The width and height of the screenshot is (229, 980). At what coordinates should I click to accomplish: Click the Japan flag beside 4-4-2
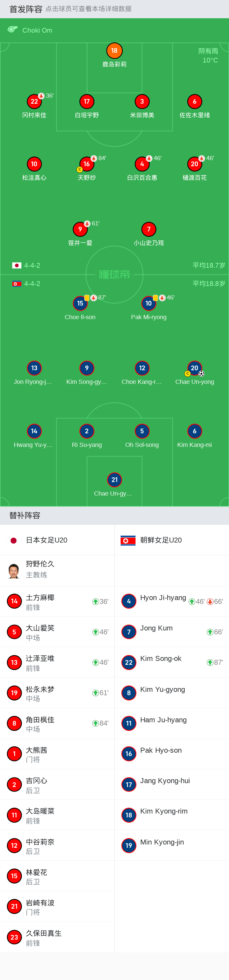(x=17, y=265)
